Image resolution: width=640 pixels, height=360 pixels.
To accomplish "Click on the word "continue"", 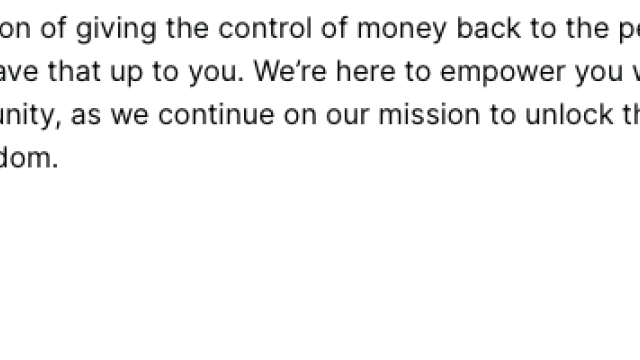I will (x=216, y=115).
